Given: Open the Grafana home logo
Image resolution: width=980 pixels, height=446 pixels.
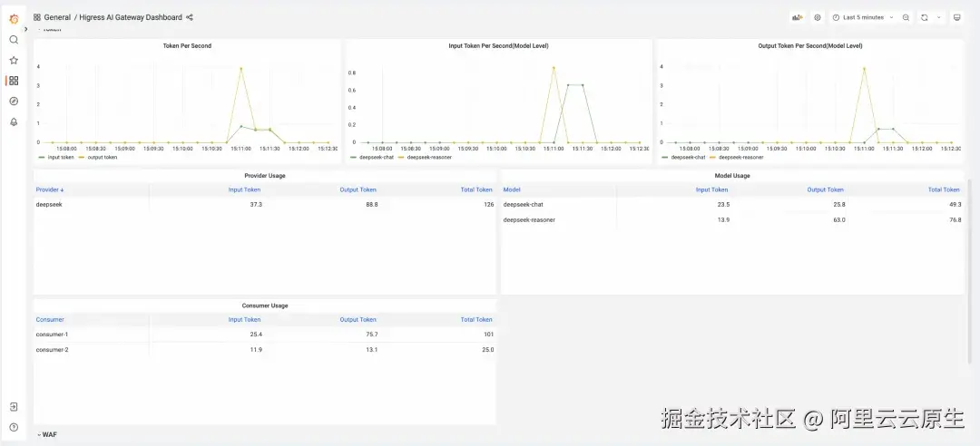Looking at the screenshot, I should [14, 19].
